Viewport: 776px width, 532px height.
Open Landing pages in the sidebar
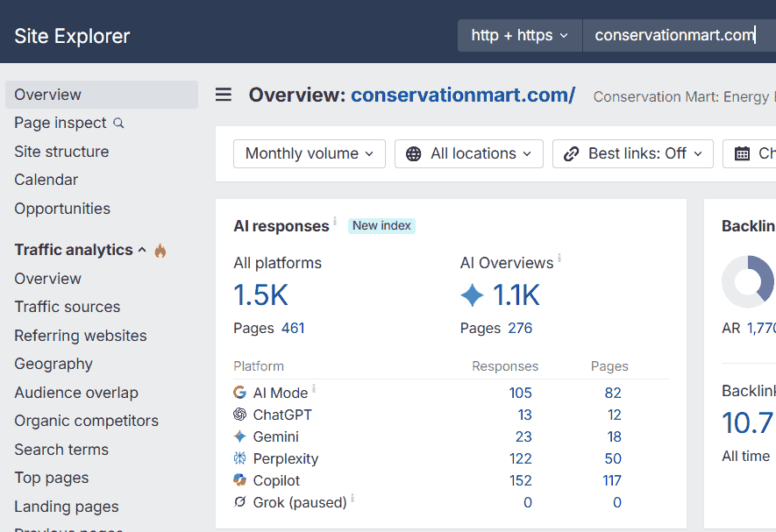tap(67, 507)
